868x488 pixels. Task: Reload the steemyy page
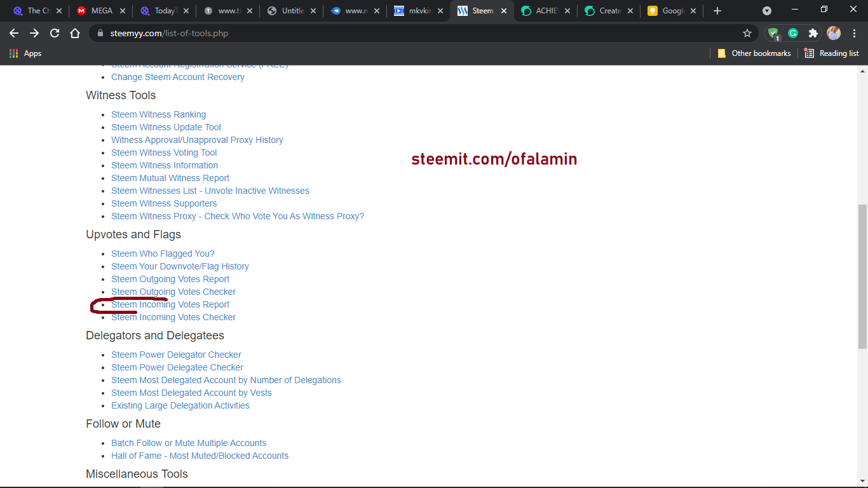pyautogui.click(x=55, y=33)
